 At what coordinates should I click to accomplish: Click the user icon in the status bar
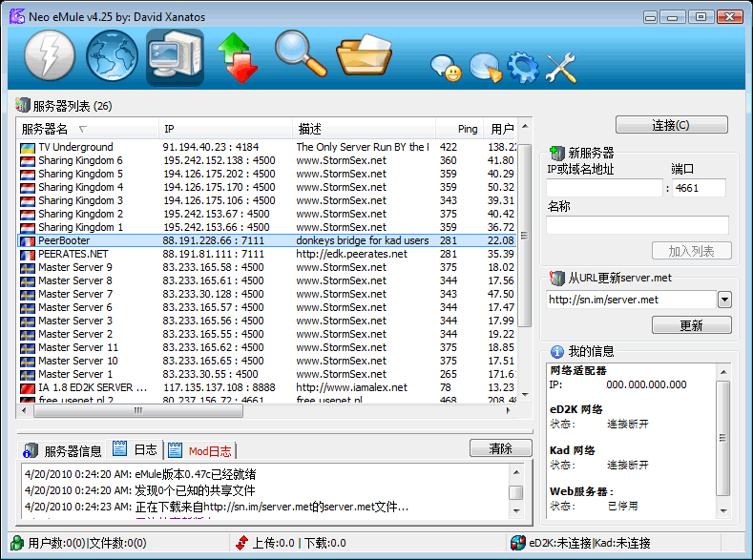[17, 543]
